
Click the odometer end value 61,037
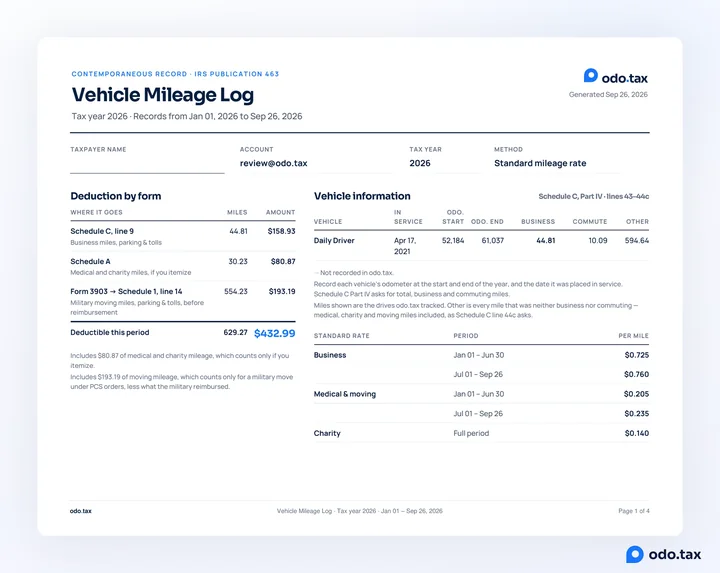(493, 241)
